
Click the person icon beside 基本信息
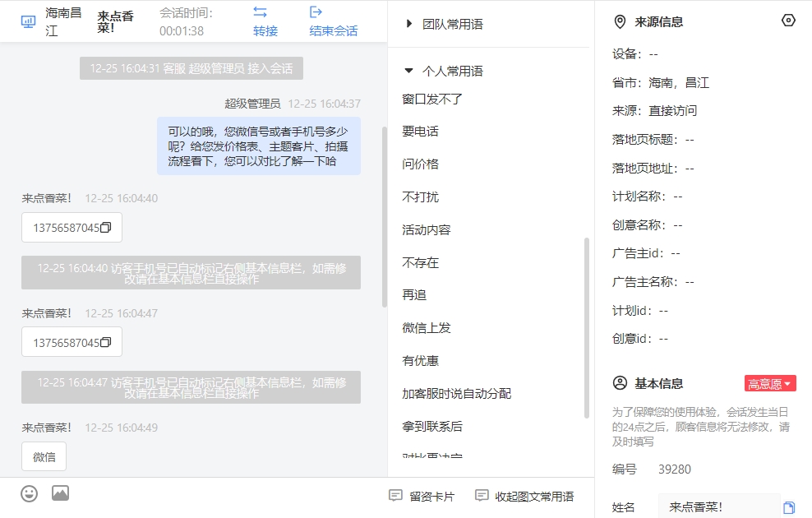[x=620, y=383]
